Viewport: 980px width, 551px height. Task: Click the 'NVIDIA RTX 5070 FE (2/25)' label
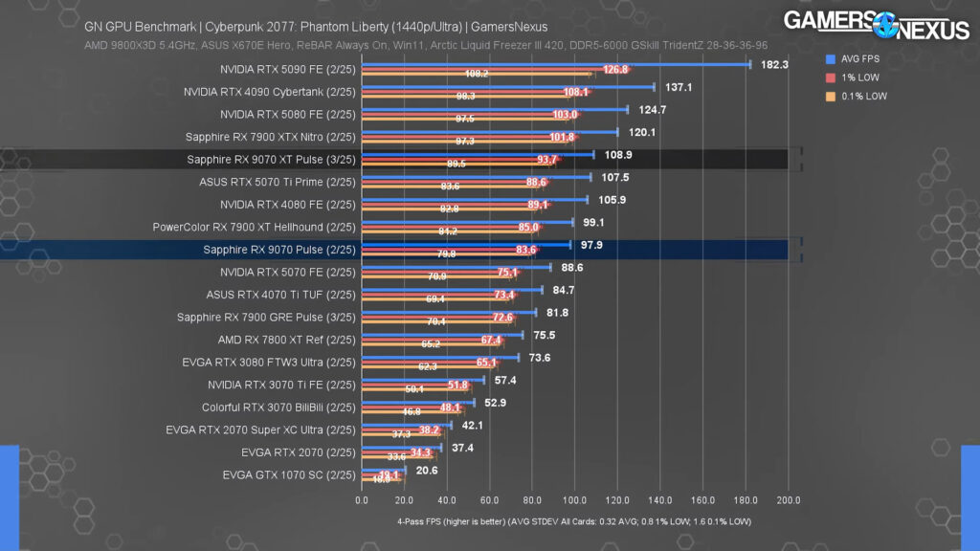tap(287, 272)
